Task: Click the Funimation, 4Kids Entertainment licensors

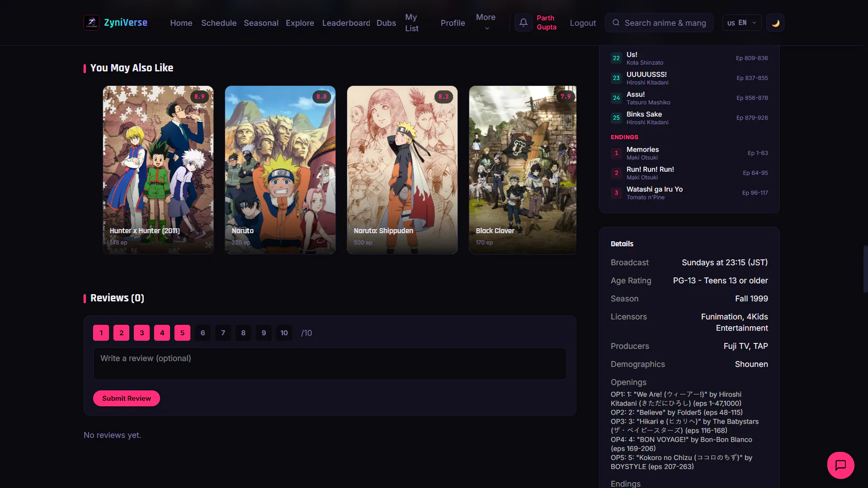Action: [x=734, y=323]
